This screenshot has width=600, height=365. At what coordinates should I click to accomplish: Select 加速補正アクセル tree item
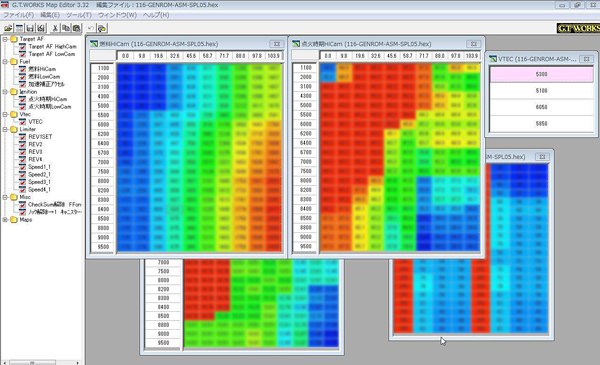(47, 84)
